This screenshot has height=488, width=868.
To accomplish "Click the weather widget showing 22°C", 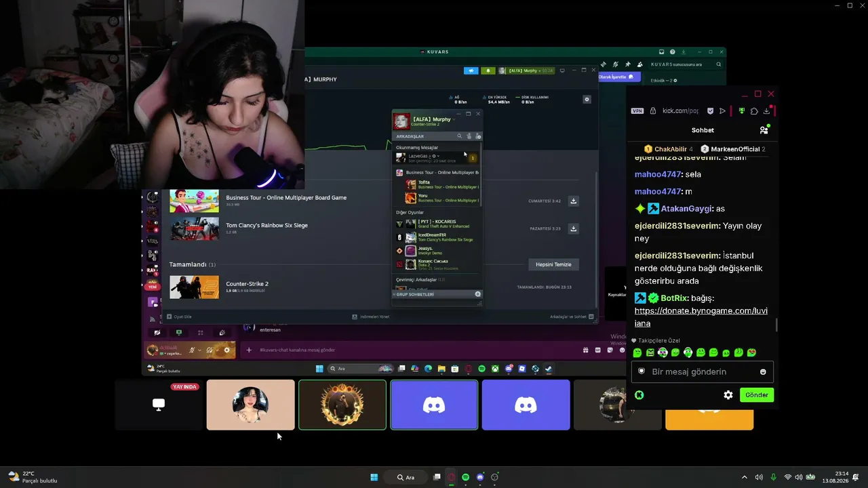I will coord(32,477).
